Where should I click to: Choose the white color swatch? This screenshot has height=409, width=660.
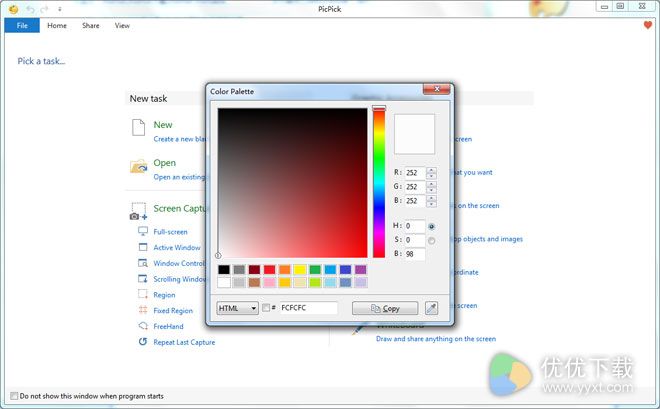(224, 282)
